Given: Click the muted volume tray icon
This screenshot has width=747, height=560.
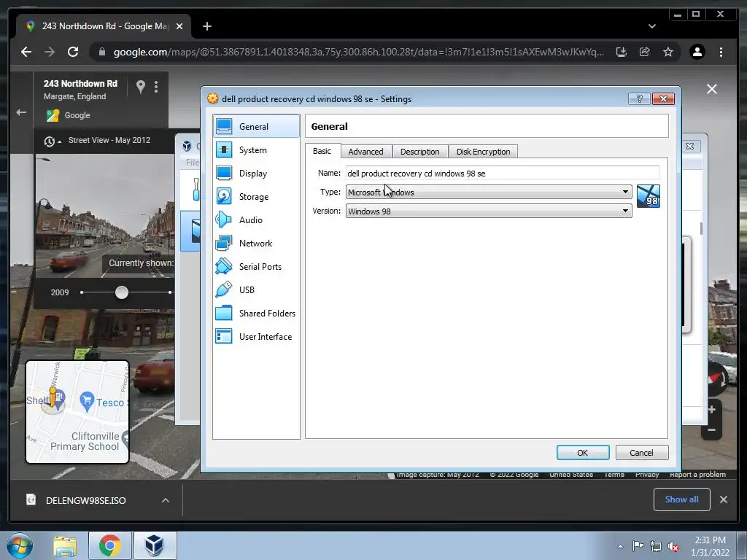Looking at the screenshot, I should [x=673, y=546].
